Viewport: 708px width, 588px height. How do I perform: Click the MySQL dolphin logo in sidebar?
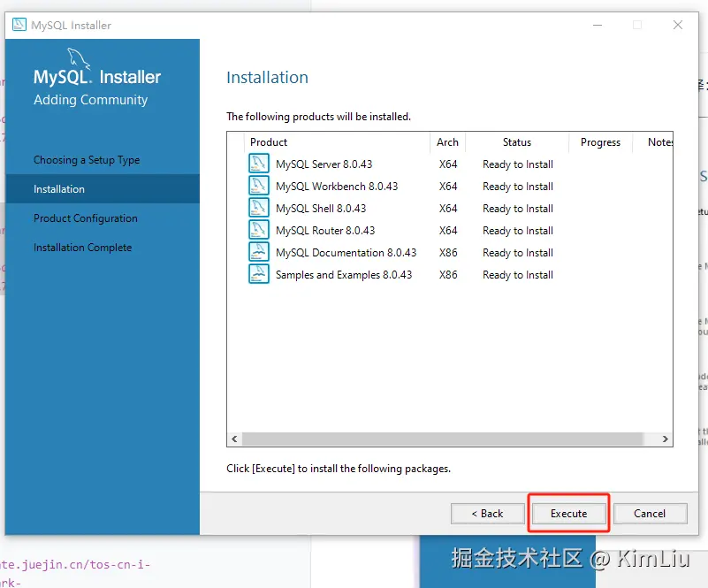79,58
